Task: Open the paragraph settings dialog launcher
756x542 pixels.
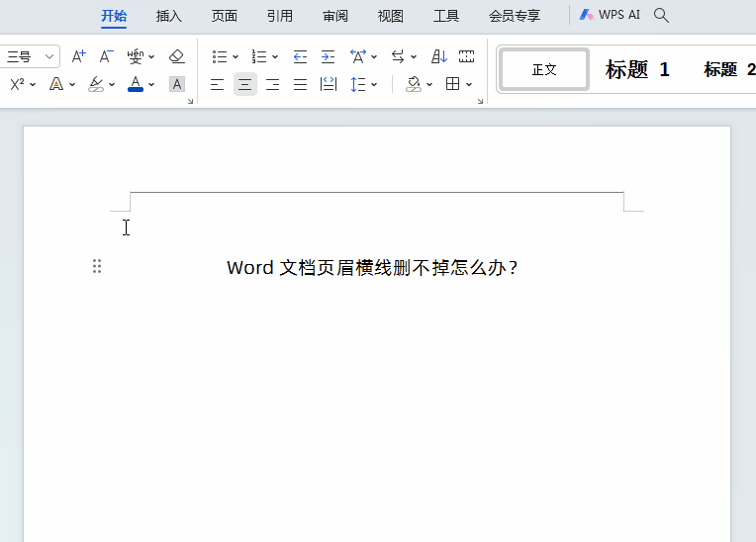Action: pyautogui.click(x=480, y=101)
